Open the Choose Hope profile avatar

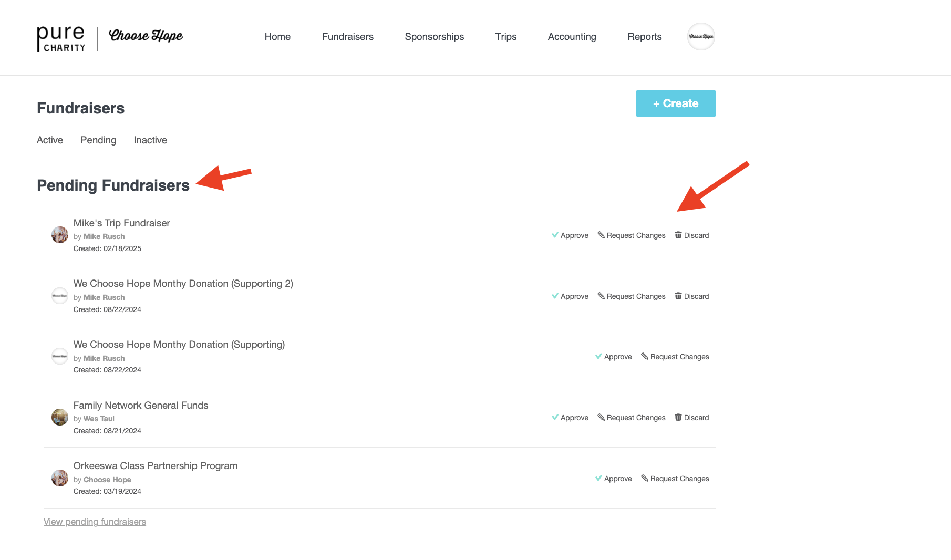(701, 37)
